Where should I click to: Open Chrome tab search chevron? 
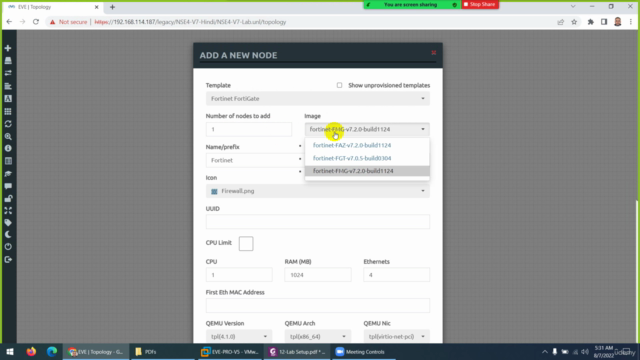[x=573, y=7]
